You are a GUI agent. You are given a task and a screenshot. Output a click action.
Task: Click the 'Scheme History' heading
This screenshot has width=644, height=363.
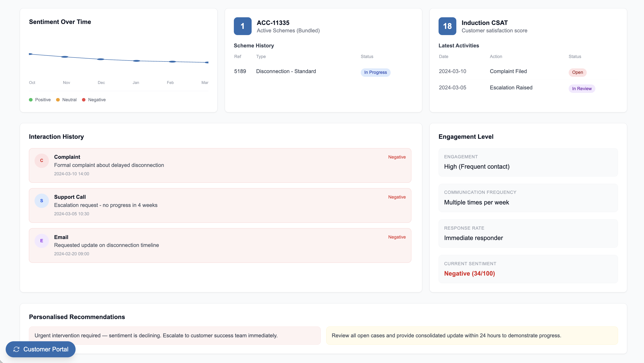click(x=254, y=45)
